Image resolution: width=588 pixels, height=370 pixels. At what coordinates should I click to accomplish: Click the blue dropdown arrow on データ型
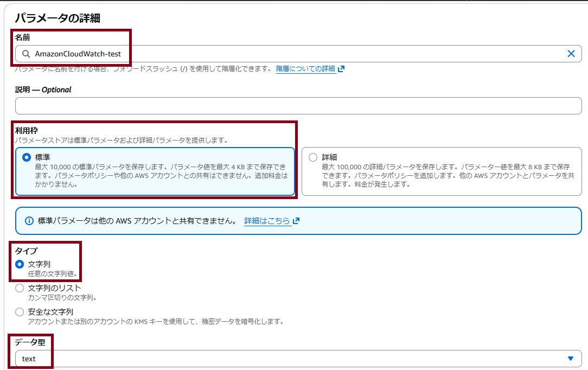[570, 359]
